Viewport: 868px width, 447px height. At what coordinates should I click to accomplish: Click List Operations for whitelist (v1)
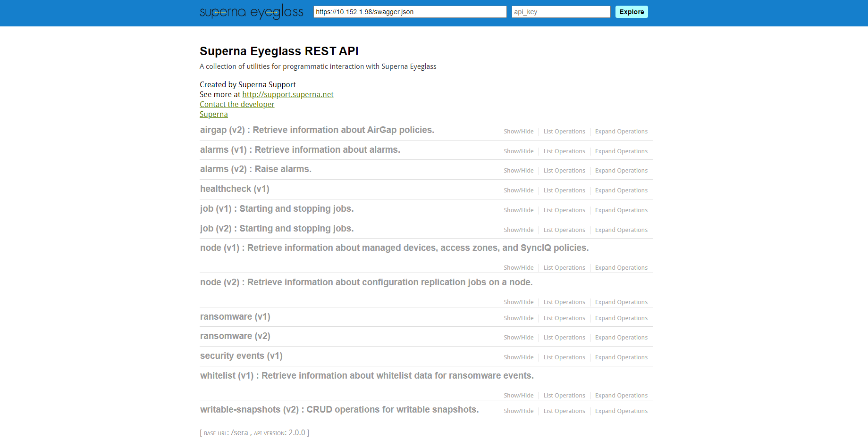(565, 396)
